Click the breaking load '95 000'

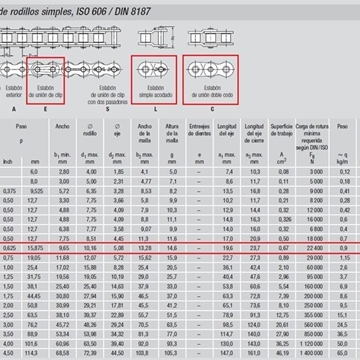coord(316,277)
